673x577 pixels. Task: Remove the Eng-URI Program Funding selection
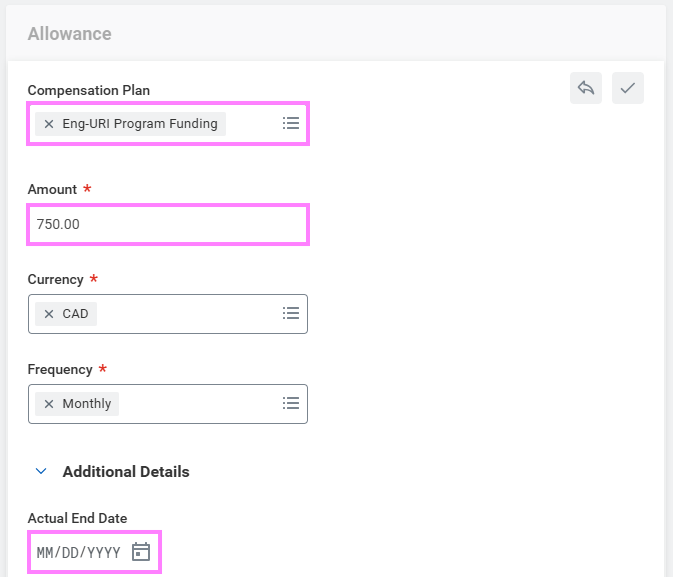49,124
